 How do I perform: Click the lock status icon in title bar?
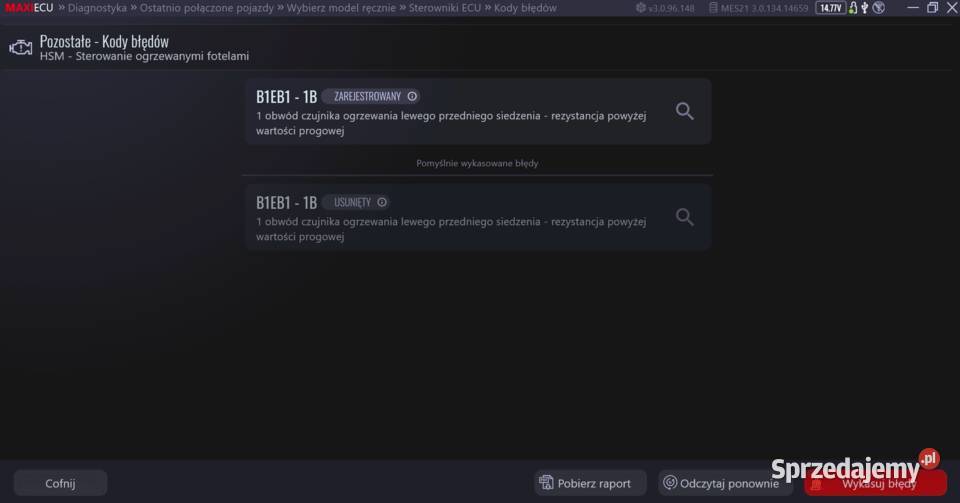pos(852,8)
